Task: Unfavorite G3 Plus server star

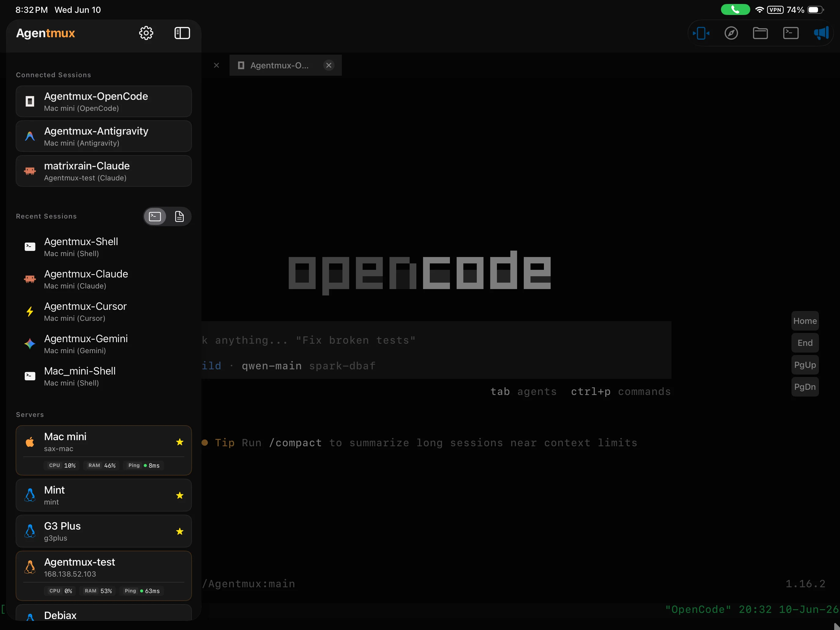Action: pyautogui.click(x=180, y=532)
